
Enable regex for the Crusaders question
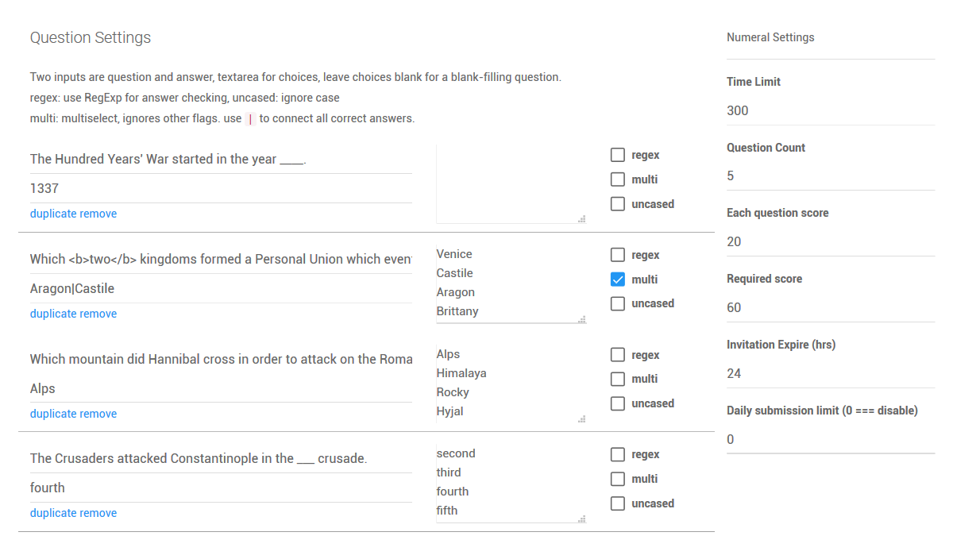pyautogui.click(x=618, y=454)
